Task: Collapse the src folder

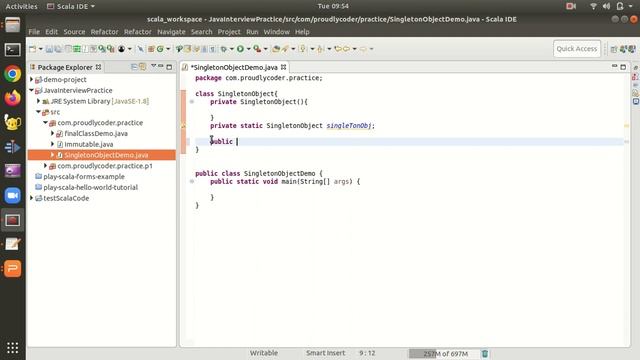Action: [x=38, y=112]
